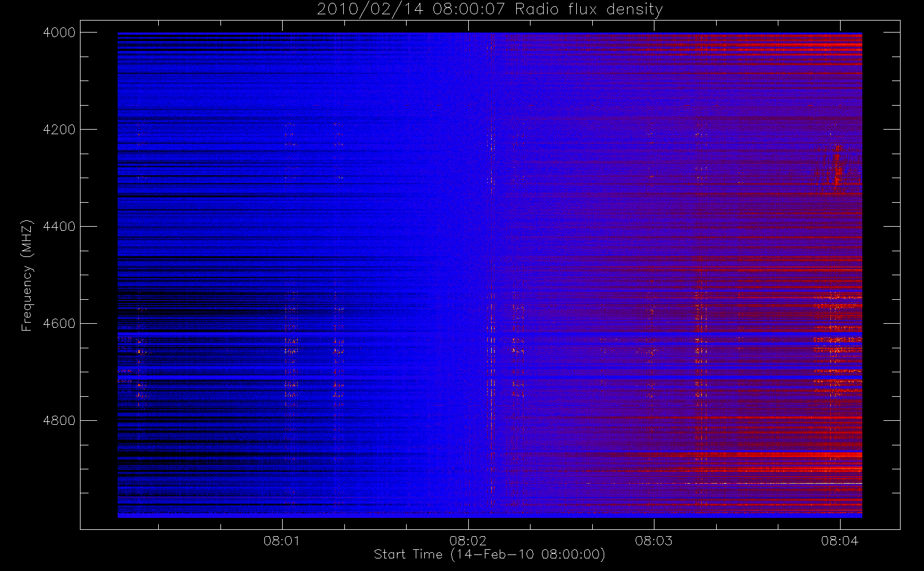This screenshot has width=924, height=571.
Task: Click the 4400 frequency tick label
Action: [59, 227]
